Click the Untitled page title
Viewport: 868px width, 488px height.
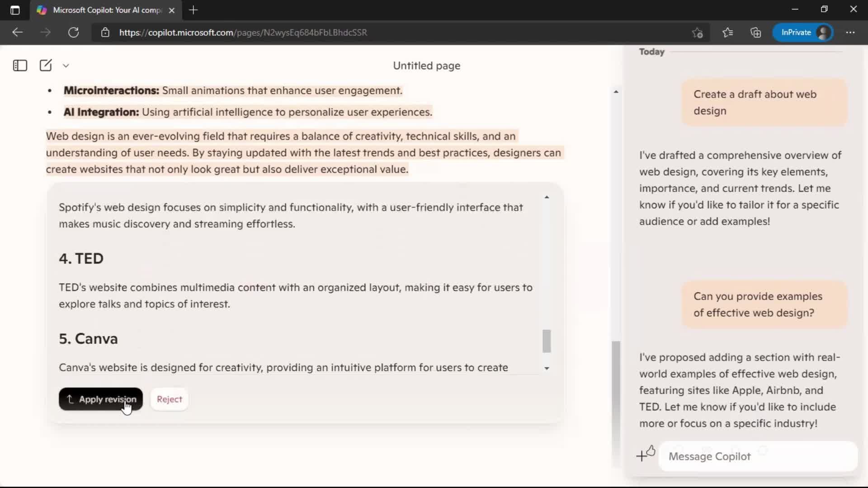[x=426, y=66]
